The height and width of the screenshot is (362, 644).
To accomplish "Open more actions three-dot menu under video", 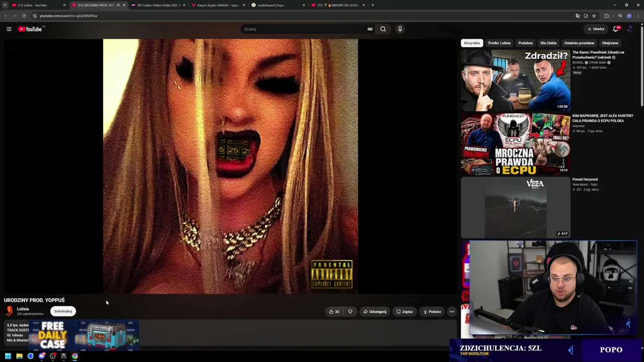I will (x=452, y=312).
